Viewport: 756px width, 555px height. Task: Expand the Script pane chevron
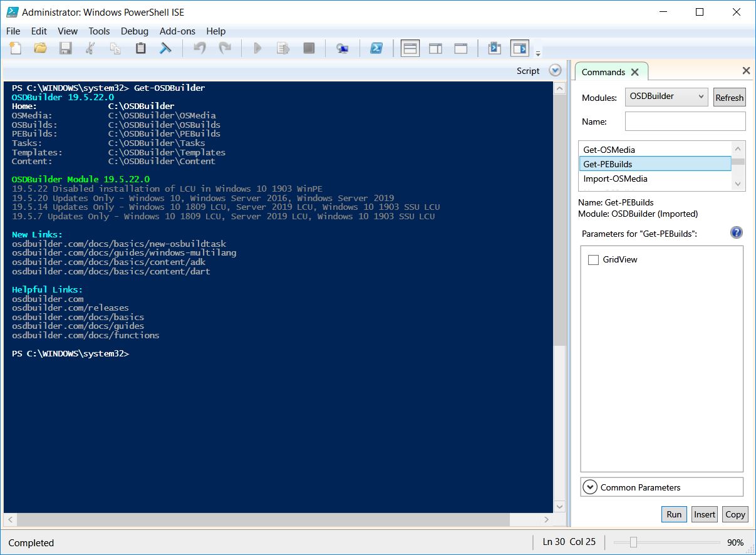pyautogui.click(x=555, y=71)
